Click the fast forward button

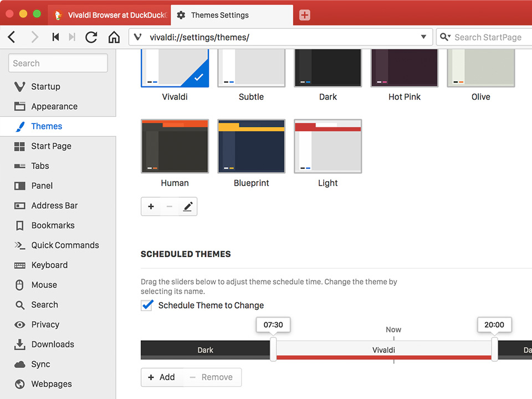coord(72,37)
